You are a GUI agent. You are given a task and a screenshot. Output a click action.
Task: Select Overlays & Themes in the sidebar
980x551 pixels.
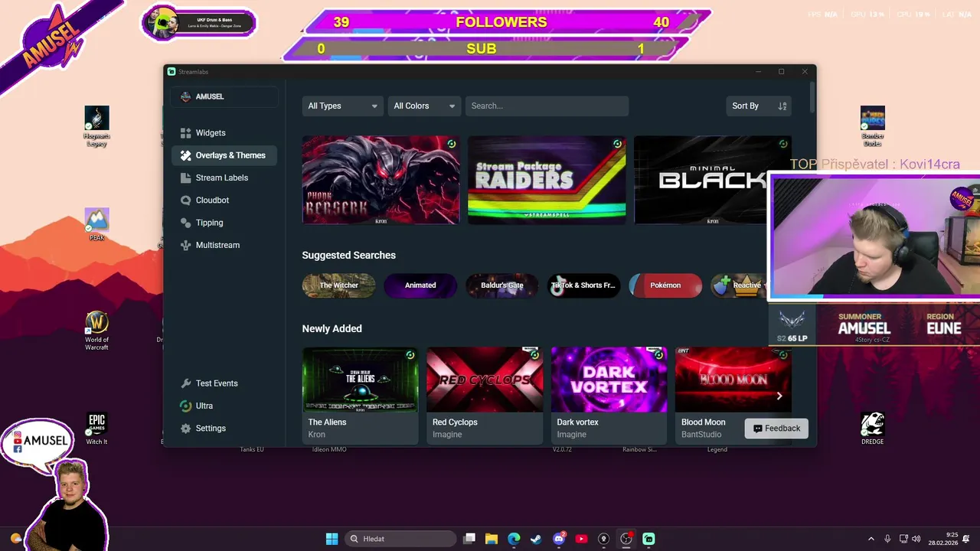pyautogui.click(x=224, y=155)
